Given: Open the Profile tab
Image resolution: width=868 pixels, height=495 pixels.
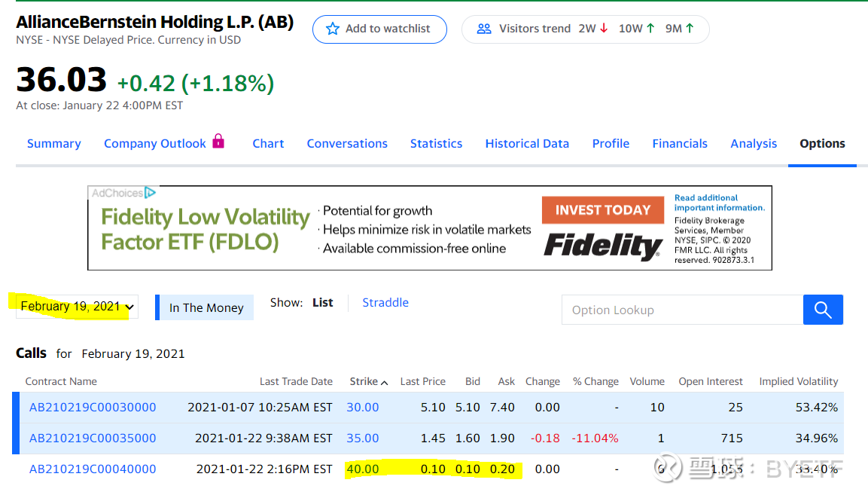Looking at the screenshot, I should click(611, 144).
